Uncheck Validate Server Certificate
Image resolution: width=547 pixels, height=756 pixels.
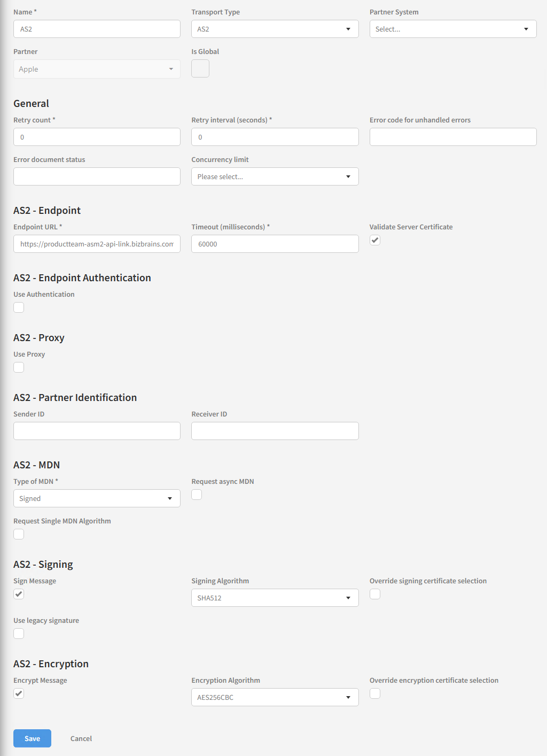pos(375,240)
